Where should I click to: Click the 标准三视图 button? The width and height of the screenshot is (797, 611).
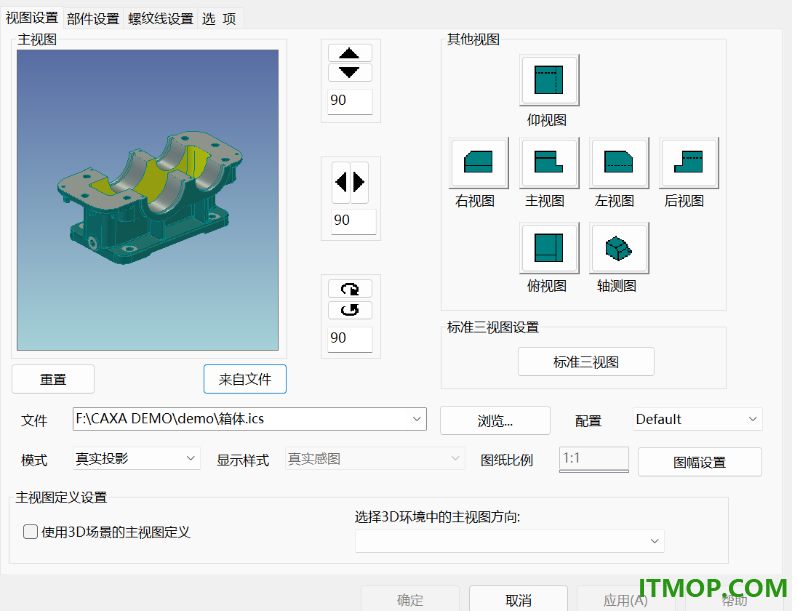pyautogui.click(x=586, y=362)
